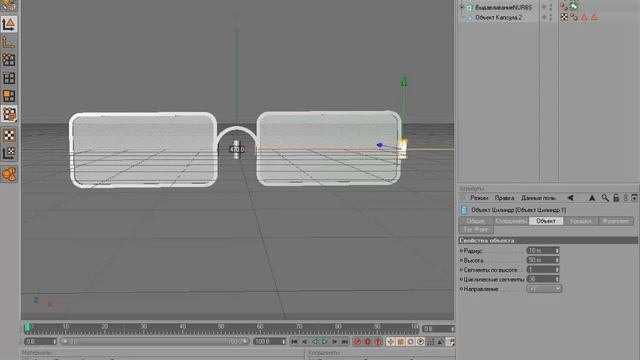
Task: Switch to the Общие tab
Action: pos(476,221)
